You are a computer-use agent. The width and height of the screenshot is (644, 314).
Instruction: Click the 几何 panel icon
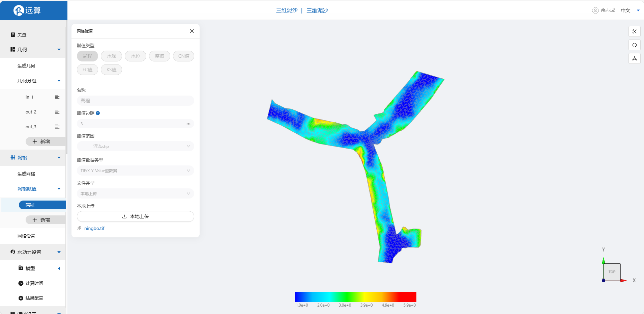13,49
